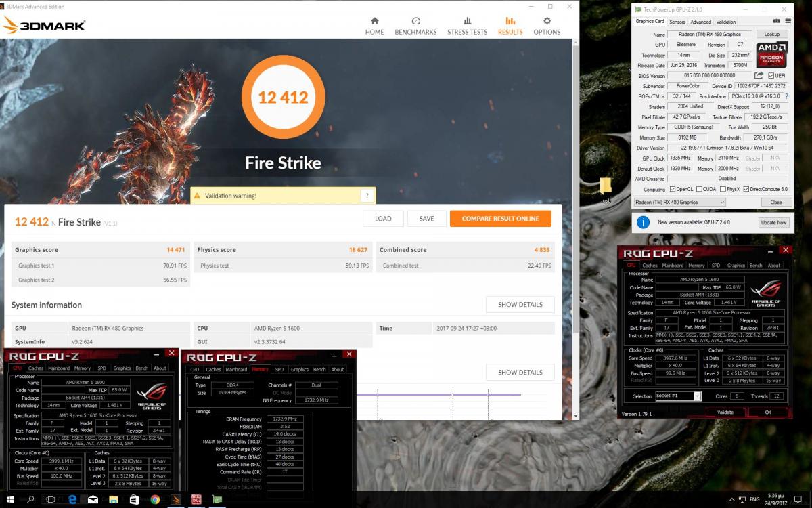
Task: Click the Bus Interface question mark in GPU-Z
Action: pos(786,96)
